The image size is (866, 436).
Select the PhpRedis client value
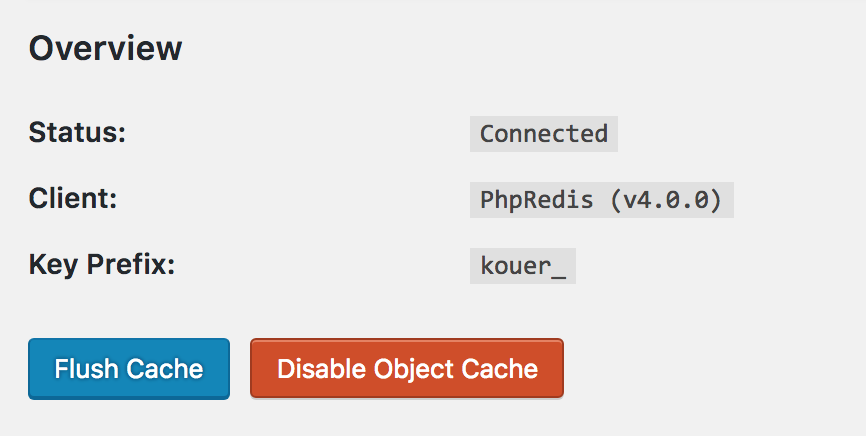601,200
